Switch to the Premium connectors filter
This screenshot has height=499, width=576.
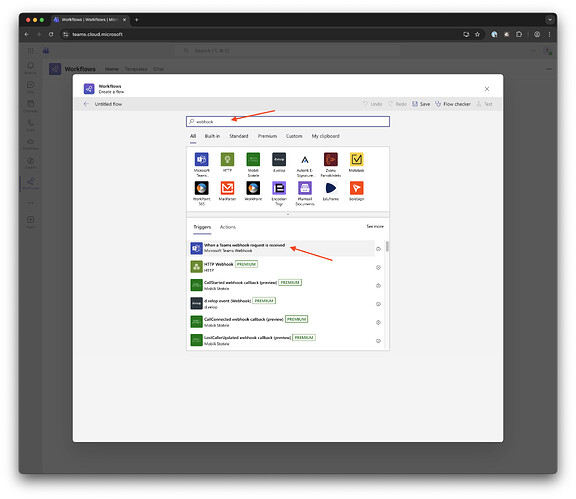tap(267, 136)
